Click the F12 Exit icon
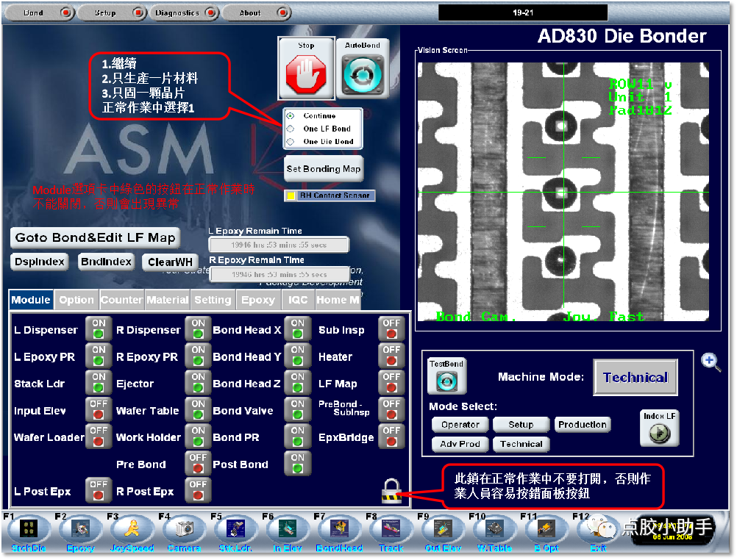This screenshot has width=737, height=560. [x=598, y=529]
